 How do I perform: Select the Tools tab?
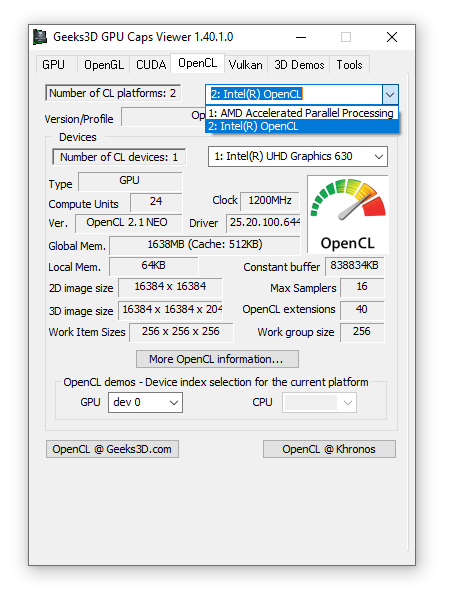pos(349,65)
